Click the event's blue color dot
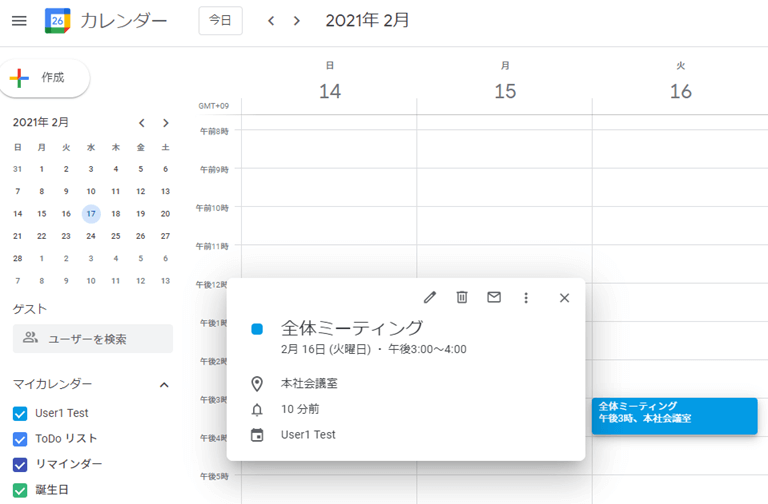The width and height of the screenshot is (768, 504). (257, 329)
